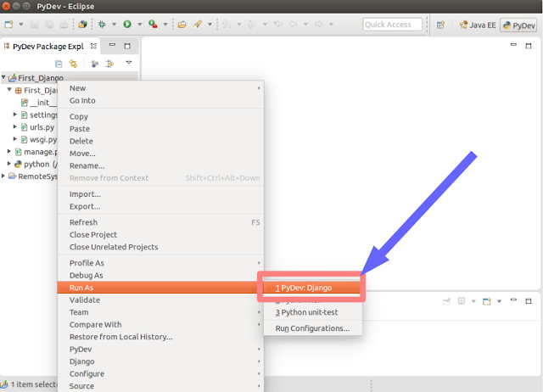Open the New wizard toolbar icon
The height and width of the screenshot is (392, 543).
[8, 25]
